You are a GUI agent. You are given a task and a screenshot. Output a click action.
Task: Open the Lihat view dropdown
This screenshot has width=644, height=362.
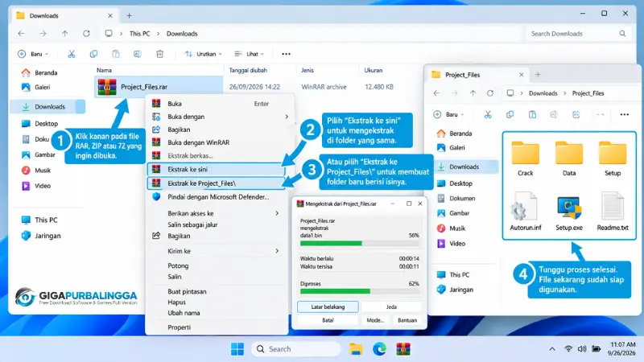click(x=249, y=54)
